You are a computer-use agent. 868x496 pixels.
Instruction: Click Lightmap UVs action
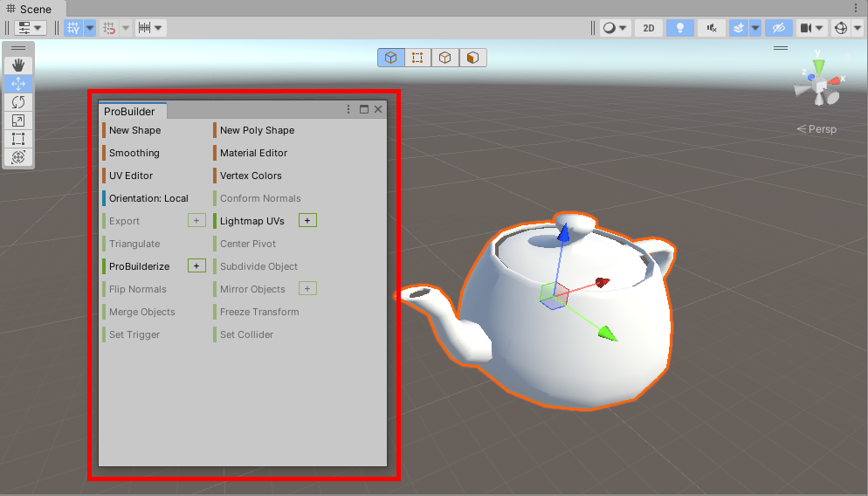click(251, 221)
